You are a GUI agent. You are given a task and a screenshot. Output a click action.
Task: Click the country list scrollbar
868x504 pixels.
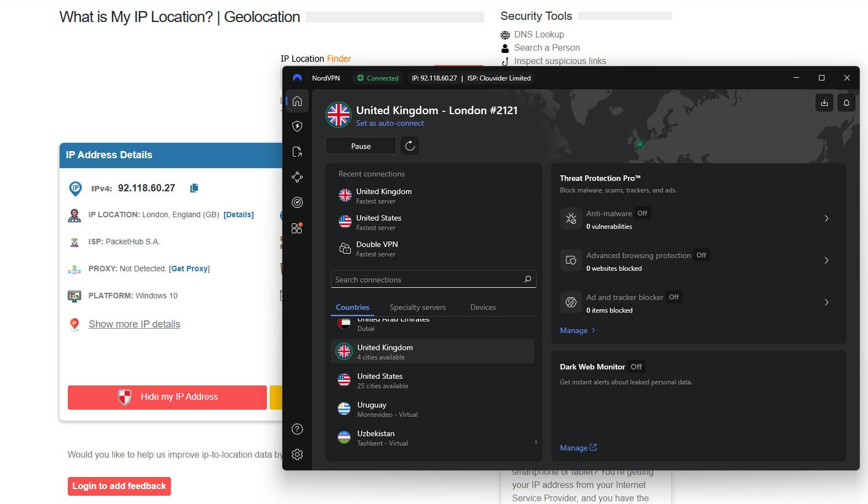535,442
